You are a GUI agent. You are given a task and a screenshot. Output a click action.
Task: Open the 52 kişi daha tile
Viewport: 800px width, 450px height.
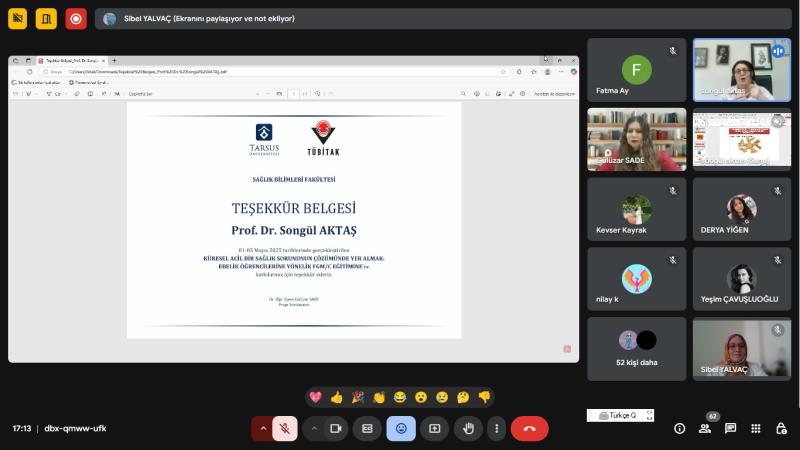[x=636, y=348]
